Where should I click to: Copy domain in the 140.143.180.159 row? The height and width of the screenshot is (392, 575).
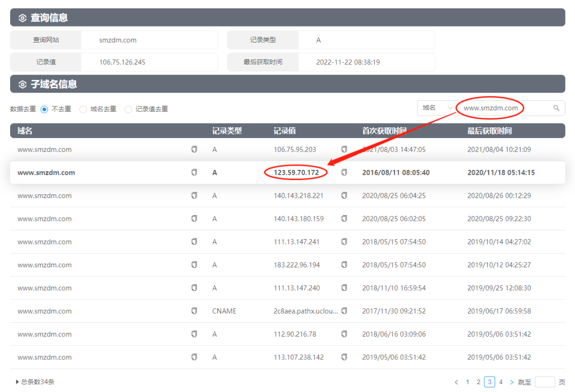tap(194, 218)
